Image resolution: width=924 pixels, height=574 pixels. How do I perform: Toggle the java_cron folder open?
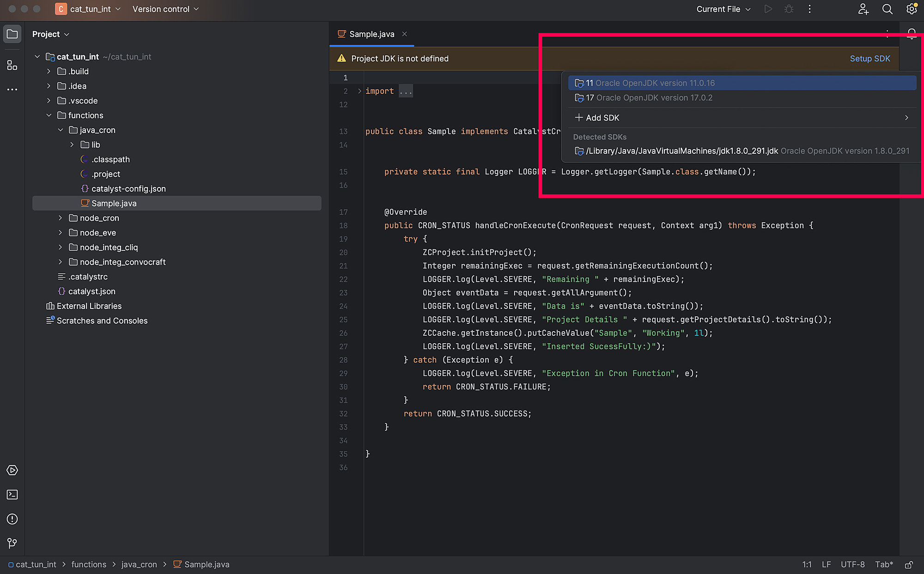(x=60, y=130)
